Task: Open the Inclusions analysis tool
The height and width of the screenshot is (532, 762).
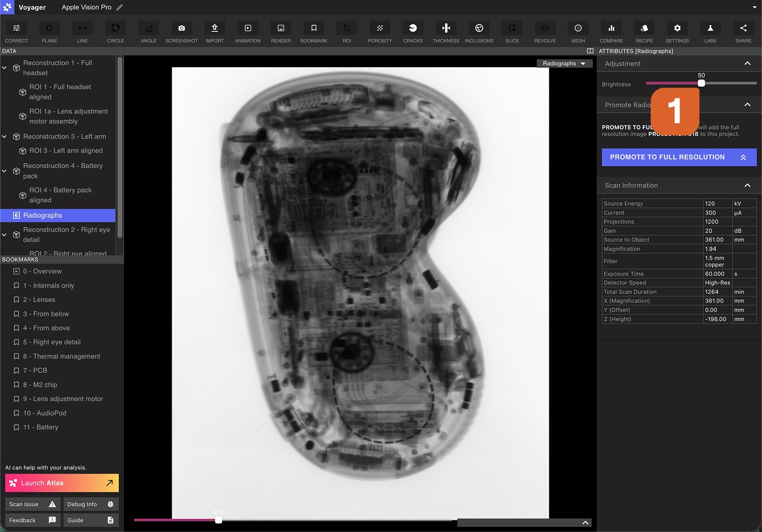Action: coord(479,28)
